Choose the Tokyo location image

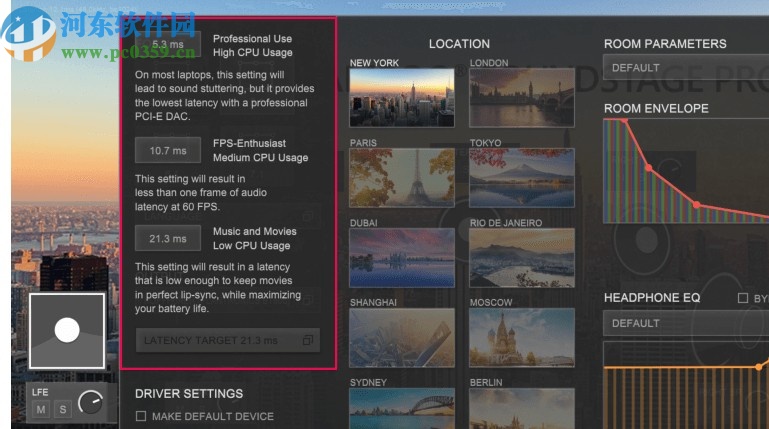click(522, 177)
